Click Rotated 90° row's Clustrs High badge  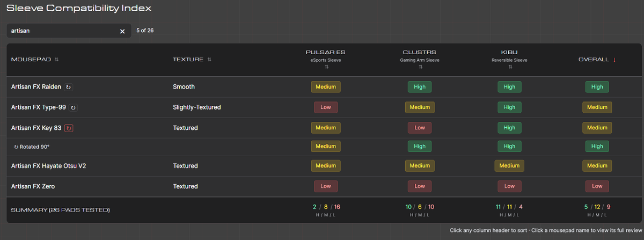click(x=420, y=147)
